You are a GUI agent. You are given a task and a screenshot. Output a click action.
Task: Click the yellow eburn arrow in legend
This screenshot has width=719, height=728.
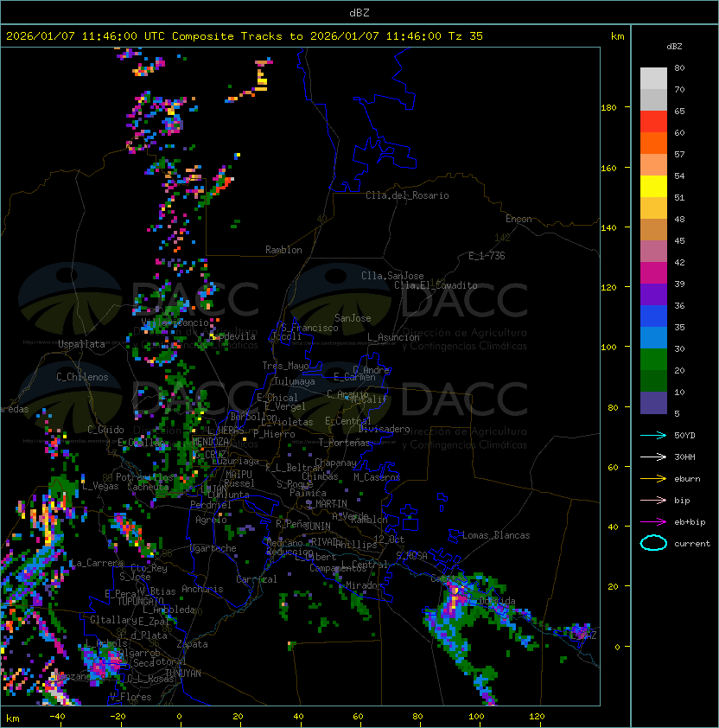tap(653, 479)
